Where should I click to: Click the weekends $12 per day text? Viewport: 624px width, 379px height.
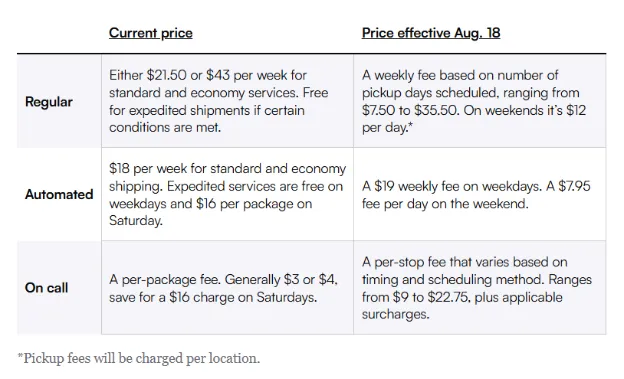click(474, 119)
